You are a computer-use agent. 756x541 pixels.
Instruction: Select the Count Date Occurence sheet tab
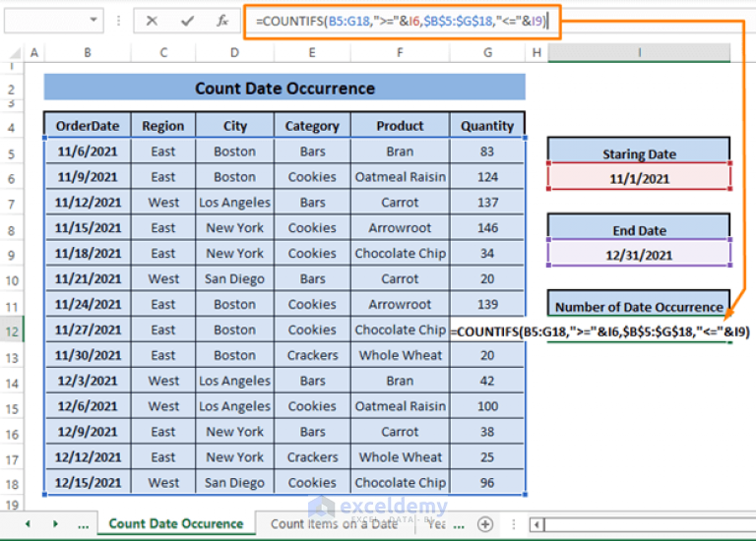176,524
